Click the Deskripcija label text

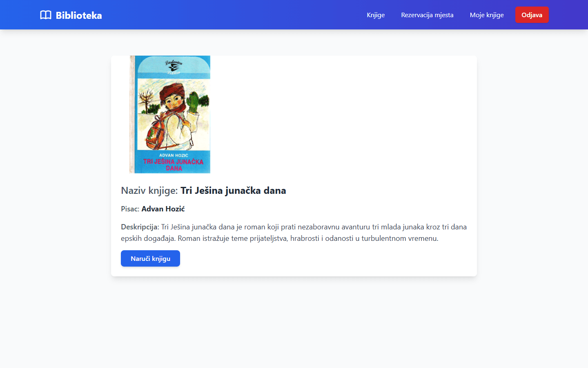tap(140, 227)
